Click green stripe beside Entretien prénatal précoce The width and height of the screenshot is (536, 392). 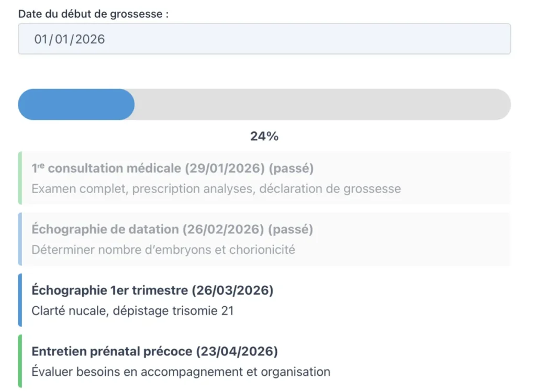[x=20, y=361]
